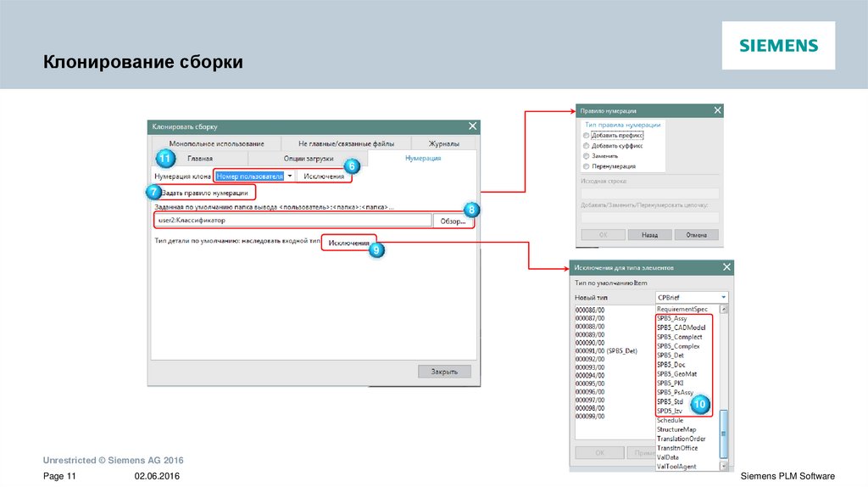Click the user2:Классификатор output folder field
Image resolution: width=868 pixels, height=487 pixels.
292,221
